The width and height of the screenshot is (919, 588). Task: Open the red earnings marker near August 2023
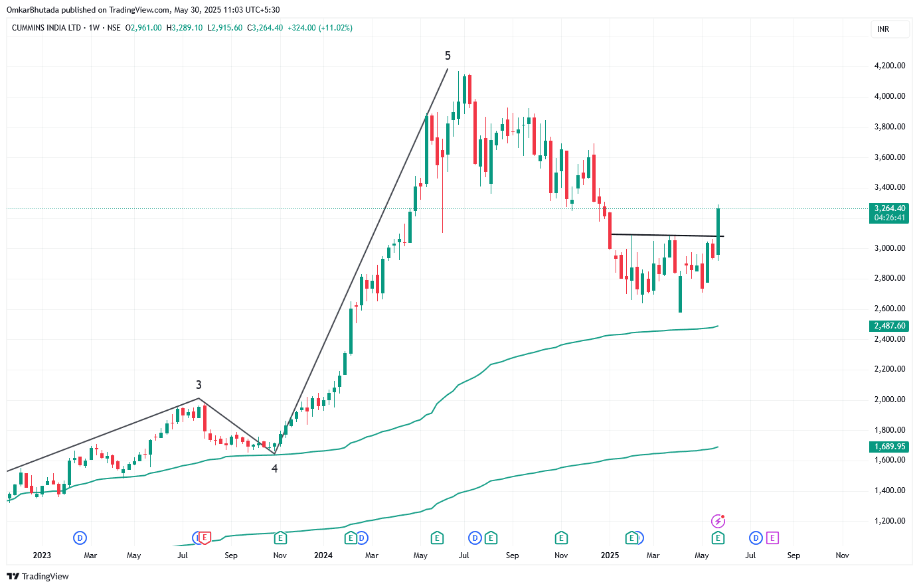205,538
